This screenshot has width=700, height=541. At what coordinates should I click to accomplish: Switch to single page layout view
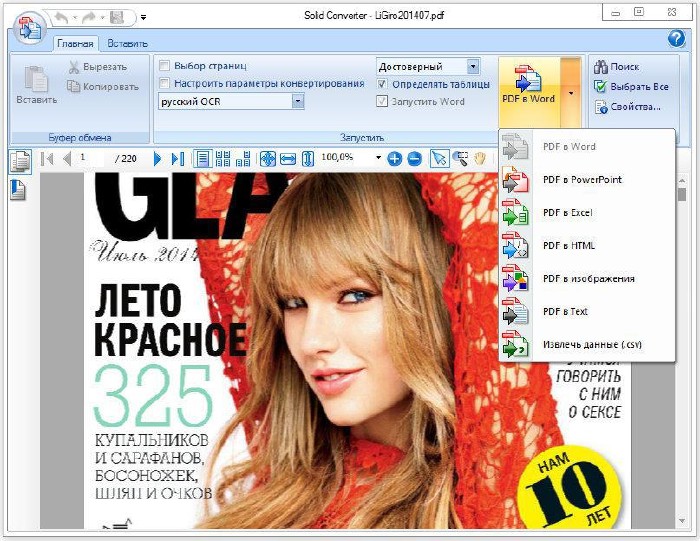[203, 158]
